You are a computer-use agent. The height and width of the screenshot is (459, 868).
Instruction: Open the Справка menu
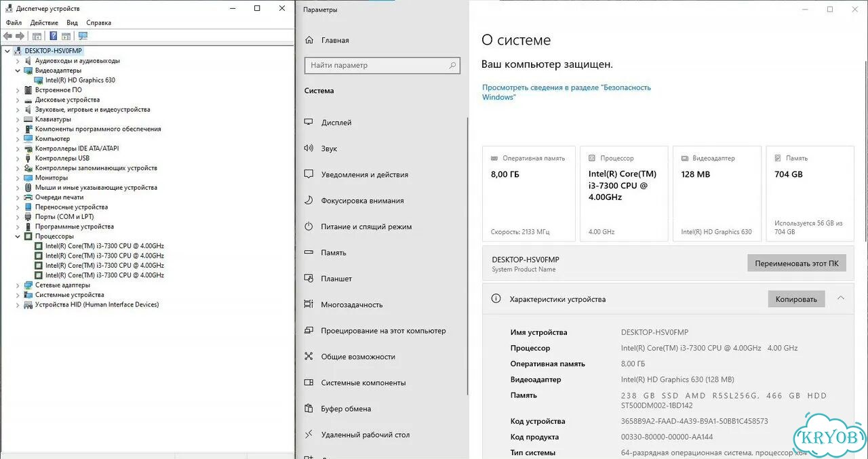tap(98, 22)
